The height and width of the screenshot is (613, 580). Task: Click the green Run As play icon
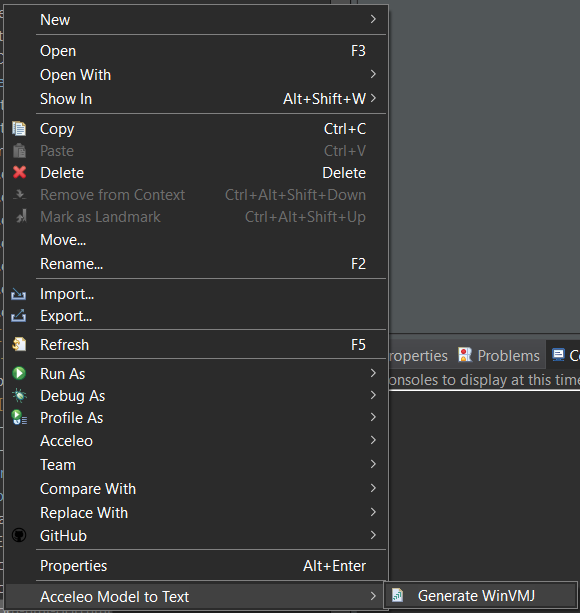tap(19, 373)
